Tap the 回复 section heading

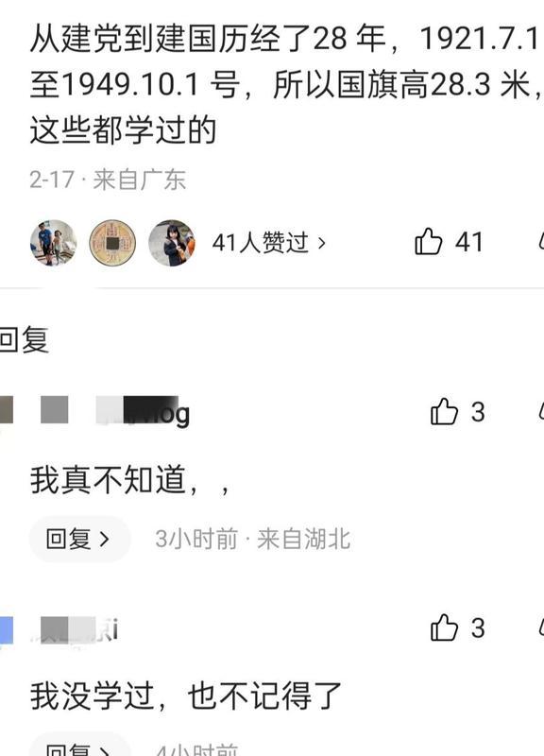click(x=25, y=339)
